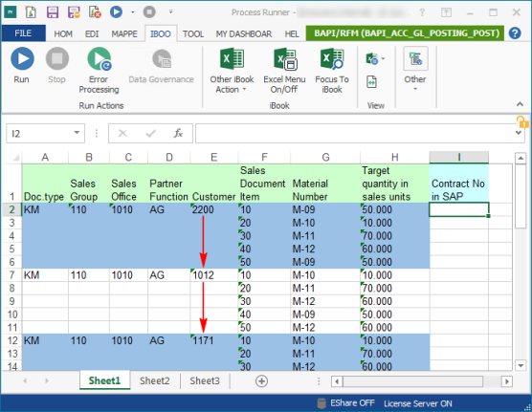Select the IBOO ribbon tab
Viewport: 532px width, 412px height.
click(x=161, y=33)
